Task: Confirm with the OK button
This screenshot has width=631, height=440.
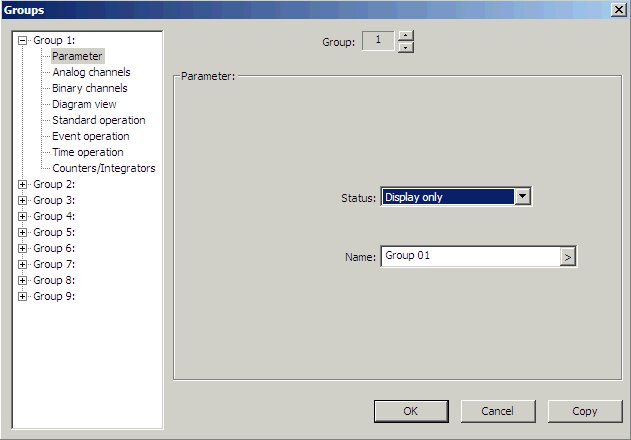Action: [x=411, y=411]
